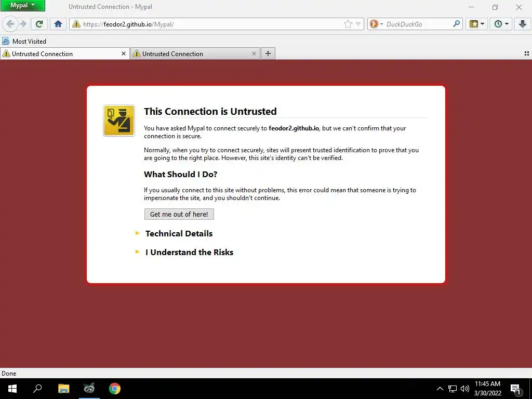This screenshot has width=532, height=399.
Task: Open File Explorer from the taskbar
Action: tap(63, 389)
